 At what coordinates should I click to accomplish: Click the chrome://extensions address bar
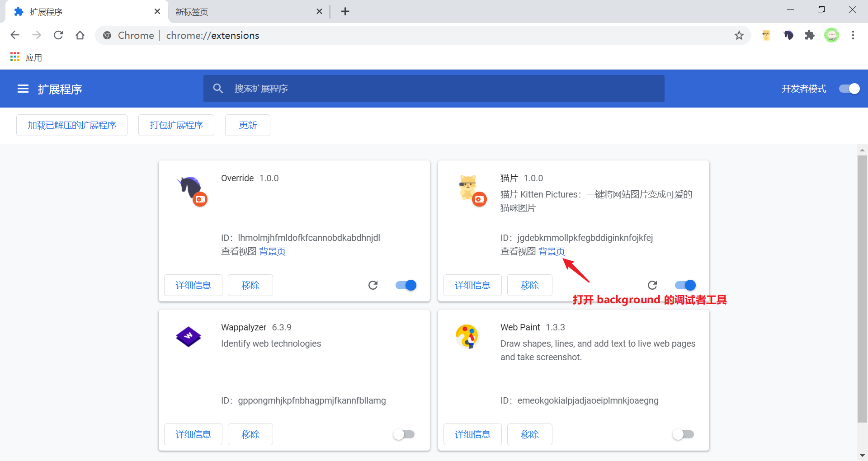pyautogui.click(x=423, y=35)
